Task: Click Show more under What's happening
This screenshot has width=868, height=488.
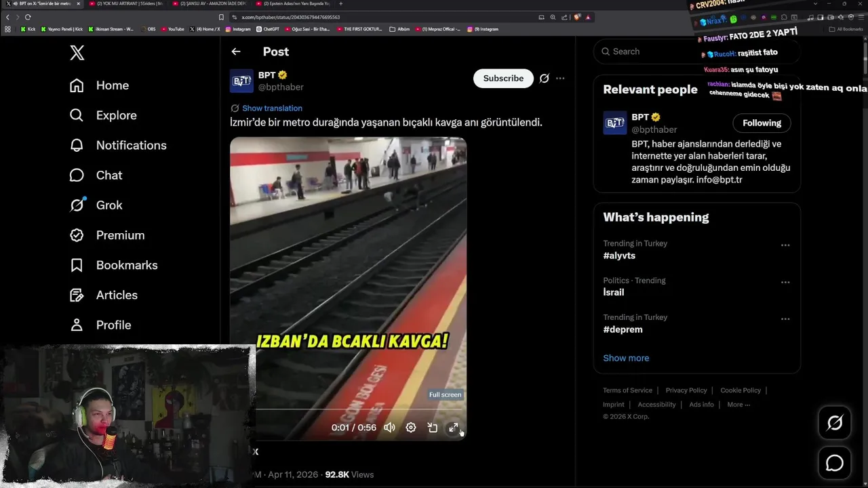Action: pyautogui.click(x=626, y=358)
